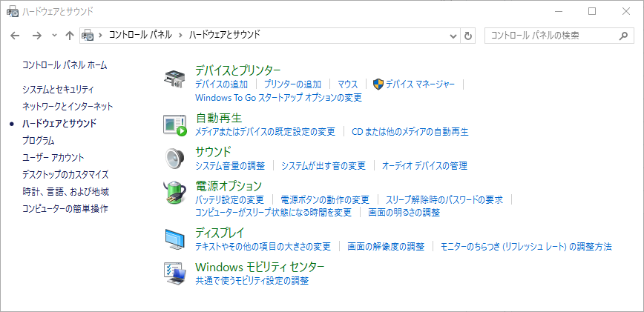The width and height of the screenshot is (644, 312).
Task: Expand the chevron before コントロール パネル breadcrumb
Action: coord(100,35)
